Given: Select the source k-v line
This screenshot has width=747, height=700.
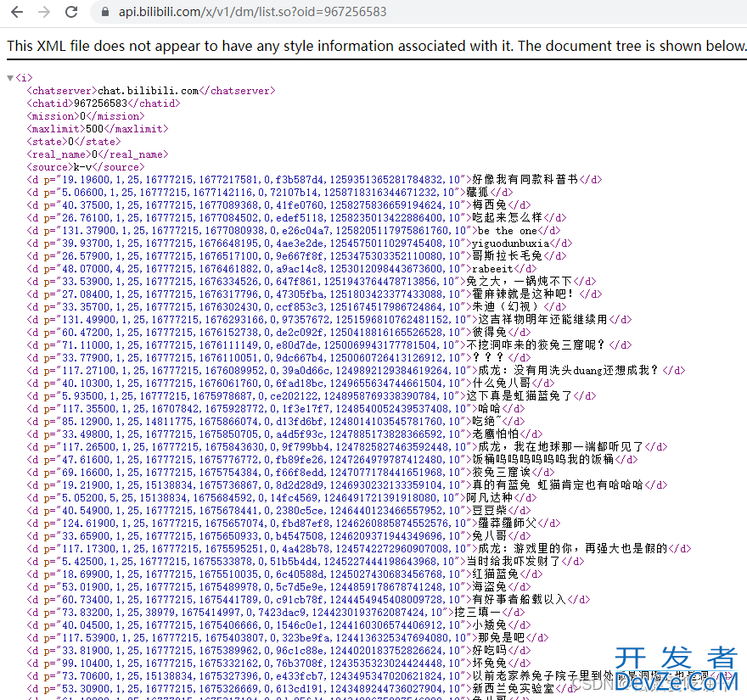Looking at the screenshot, I should tap(86, 167).
